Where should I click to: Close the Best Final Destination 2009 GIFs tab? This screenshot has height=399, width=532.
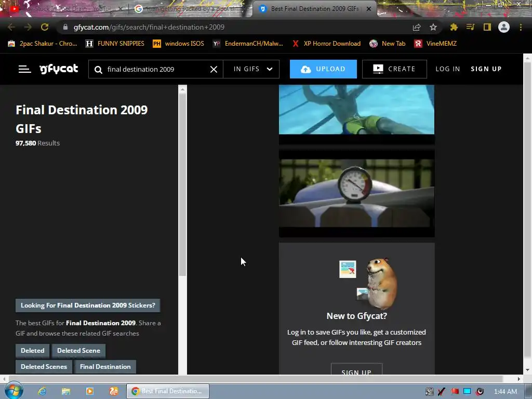click(x=369, y=9)
